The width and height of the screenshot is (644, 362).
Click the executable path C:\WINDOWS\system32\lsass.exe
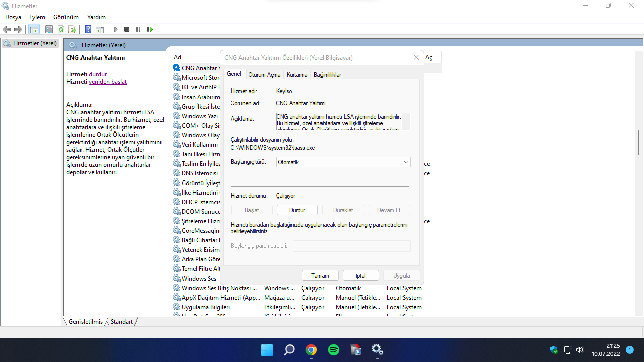pyautogui.click(x=273, y=148)
